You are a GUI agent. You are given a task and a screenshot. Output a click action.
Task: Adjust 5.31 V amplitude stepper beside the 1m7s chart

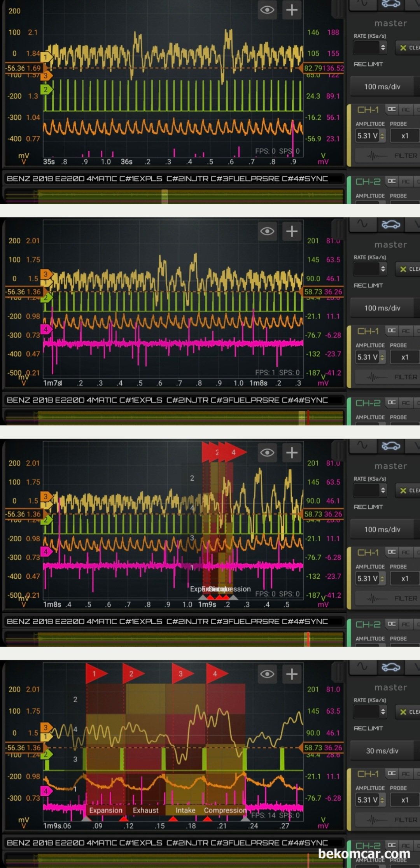pos(382,357)
